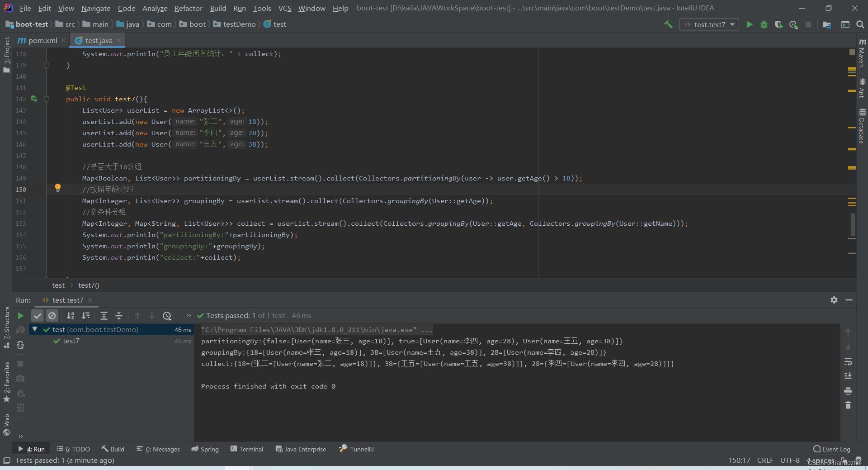
Task: Open the Database side panel
Action: (x=862, y=126)
